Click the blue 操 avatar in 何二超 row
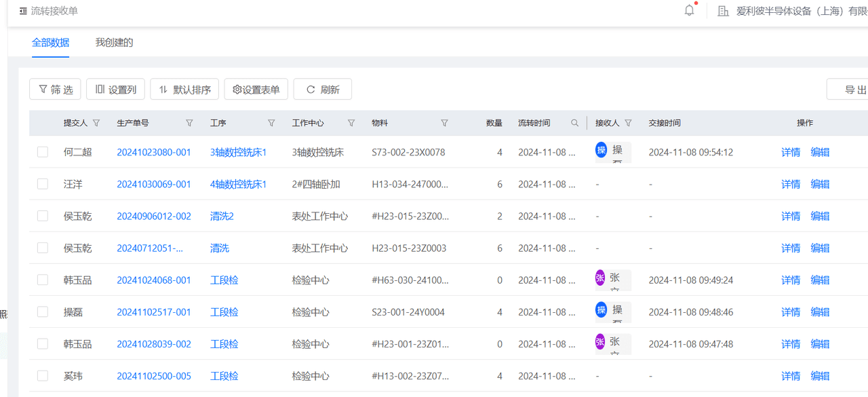868x397 pixels. coord(601,149)
